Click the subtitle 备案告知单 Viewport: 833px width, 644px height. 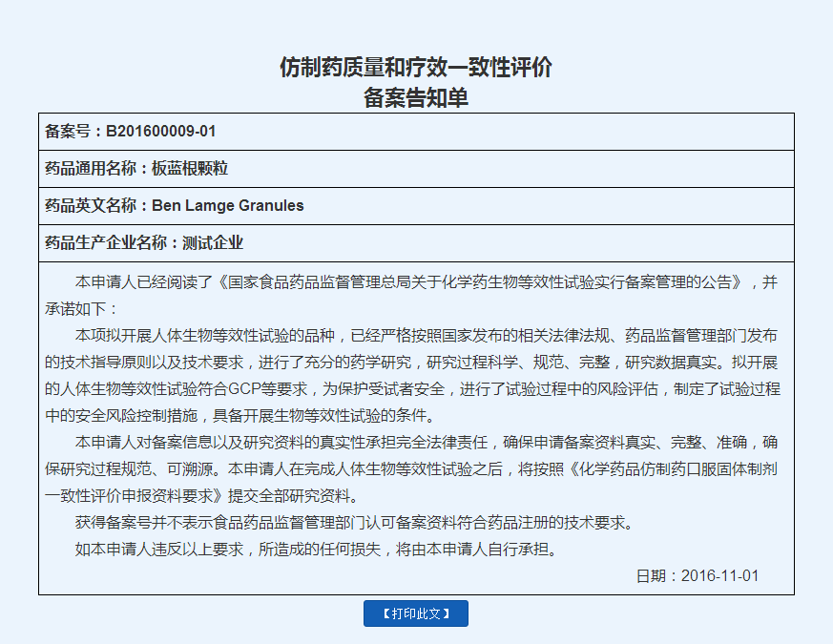416,97
